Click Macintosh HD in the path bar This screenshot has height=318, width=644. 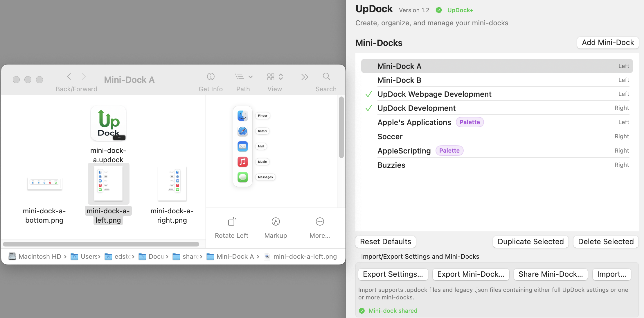point(35,256)
